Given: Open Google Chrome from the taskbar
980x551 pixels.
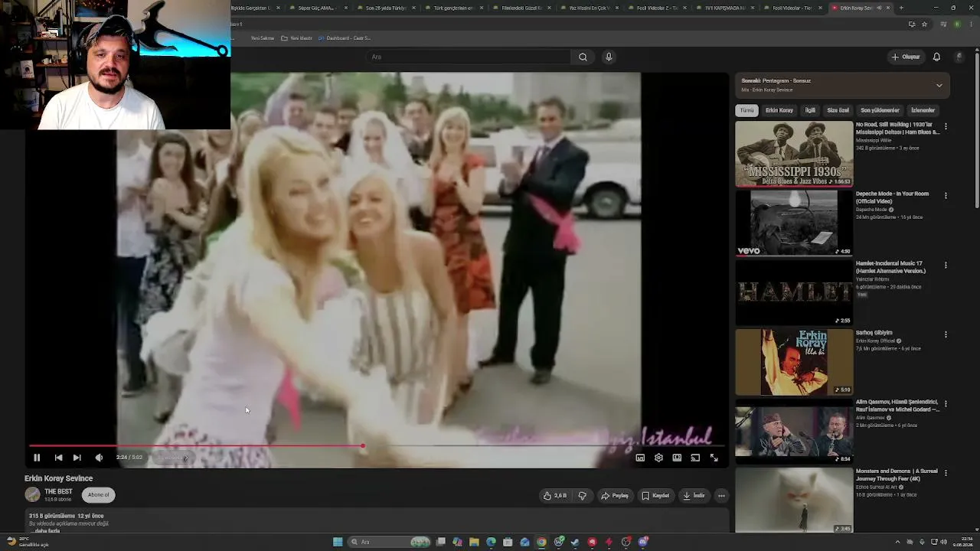Looking at the screenshot, I should tap(541, 542).
